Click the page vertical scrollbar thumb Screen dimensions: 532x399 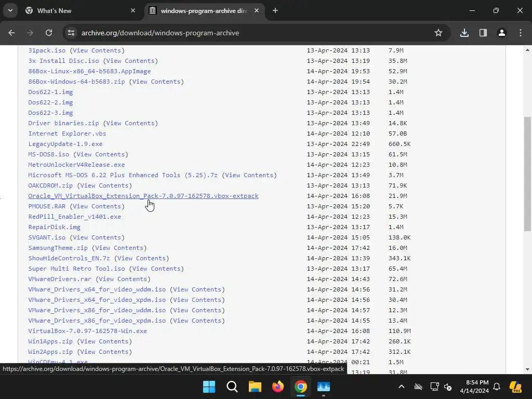coord(527,174)
